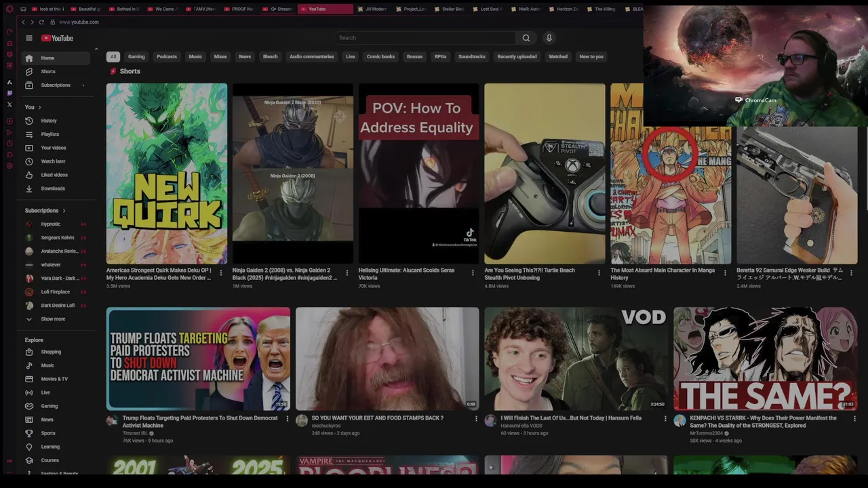
Task: Go back in the browser
Action: [x=23, y=22]
